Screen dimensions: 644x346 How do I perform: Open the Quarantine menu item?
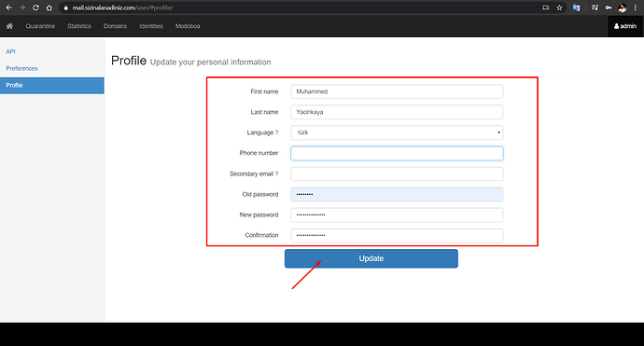40,26
